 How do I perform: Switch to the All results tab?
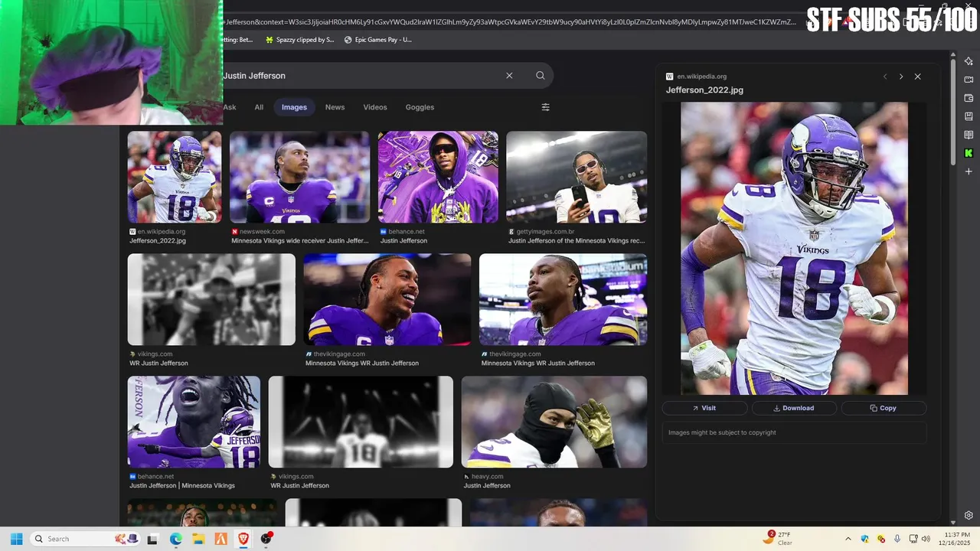259,107
